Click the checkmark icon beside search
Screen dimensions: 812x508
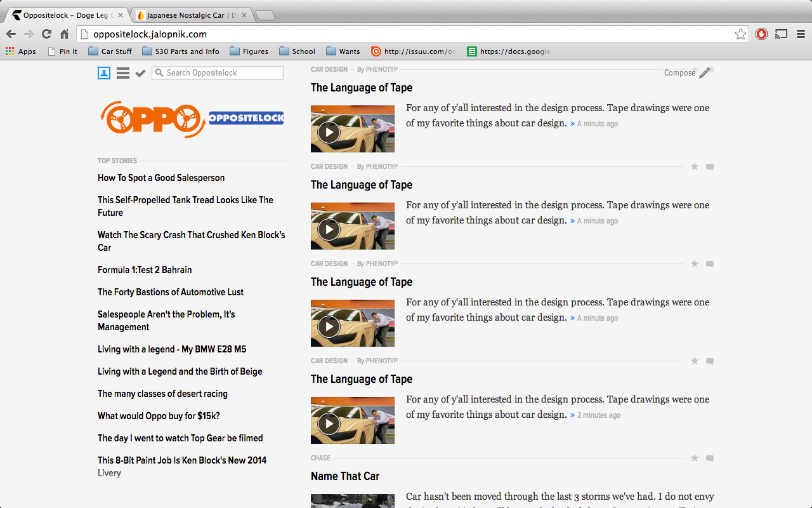point(141,73)
